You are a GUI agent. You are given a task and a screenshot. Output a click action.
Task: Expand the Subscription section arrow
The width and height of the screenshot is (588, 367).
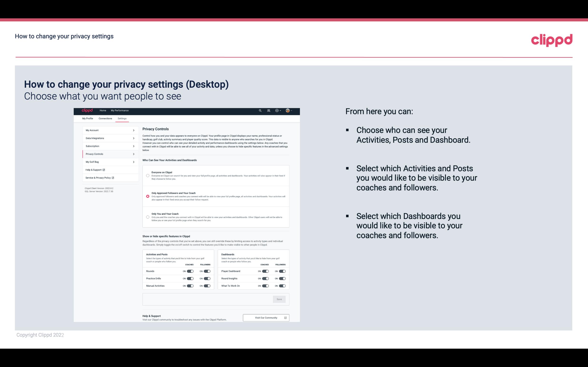[134, 146]
